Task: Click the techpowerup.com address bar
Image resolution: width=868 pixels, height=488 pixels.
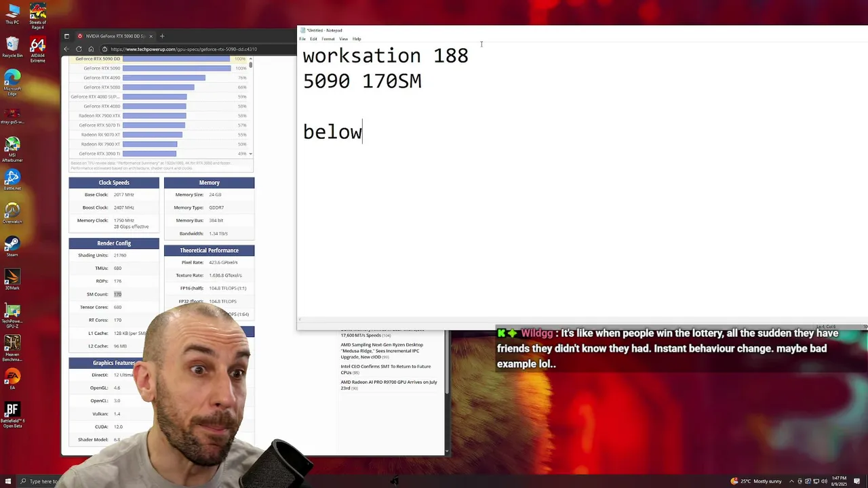Action: pos(183,49)
